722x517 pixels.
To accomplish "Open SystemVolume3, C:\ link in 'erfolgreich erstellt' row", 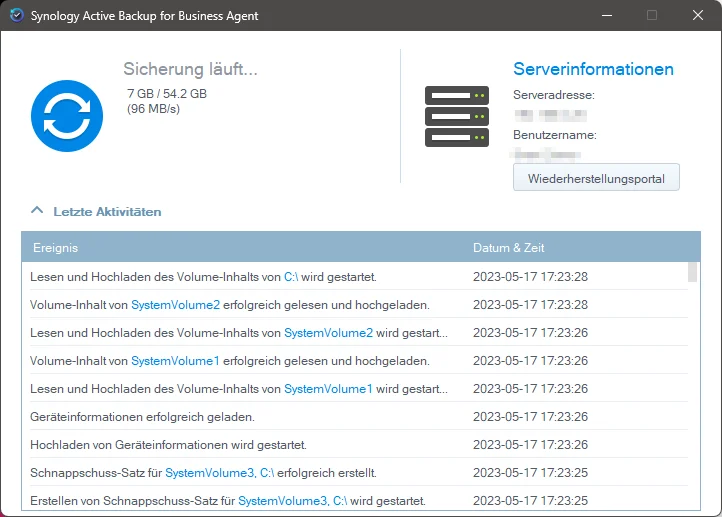I will point(220,473).
